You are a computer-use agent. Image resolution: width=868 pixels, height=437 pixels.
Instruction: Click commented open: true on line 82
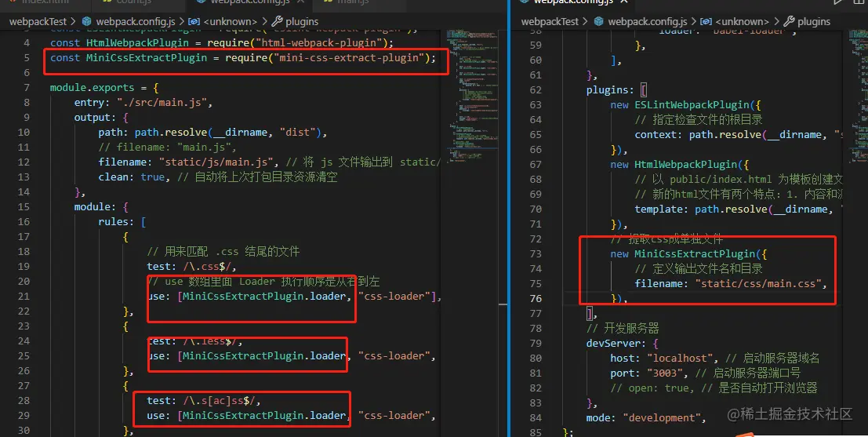click(652, 388)
